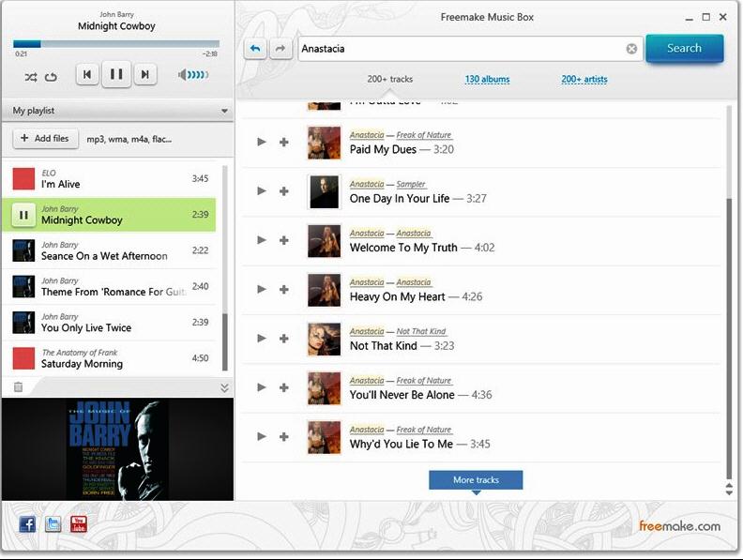The height and width of the screenshot is (560, 743).
Task: Open the Facebook page icon
Action: pos(27,524)
